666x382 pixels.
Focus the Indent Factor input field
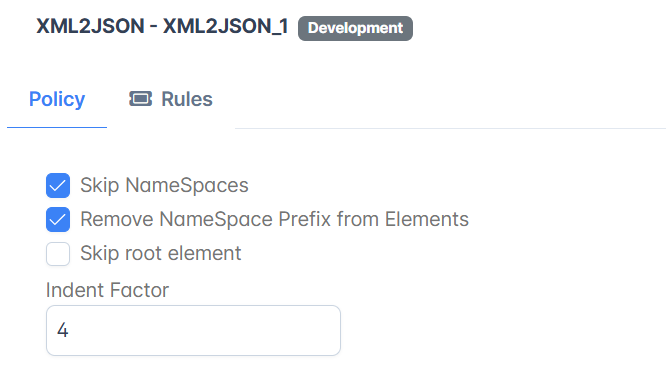[x=193, y=330]
